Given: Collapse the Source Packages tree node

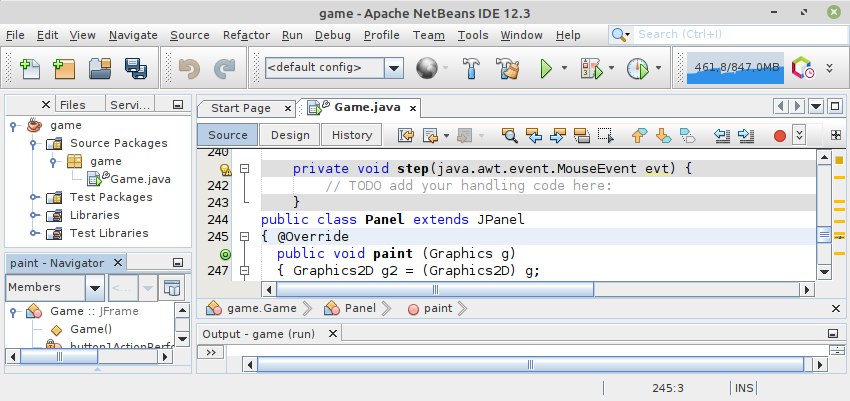Looking at the screenshot, I should (33, 143).
